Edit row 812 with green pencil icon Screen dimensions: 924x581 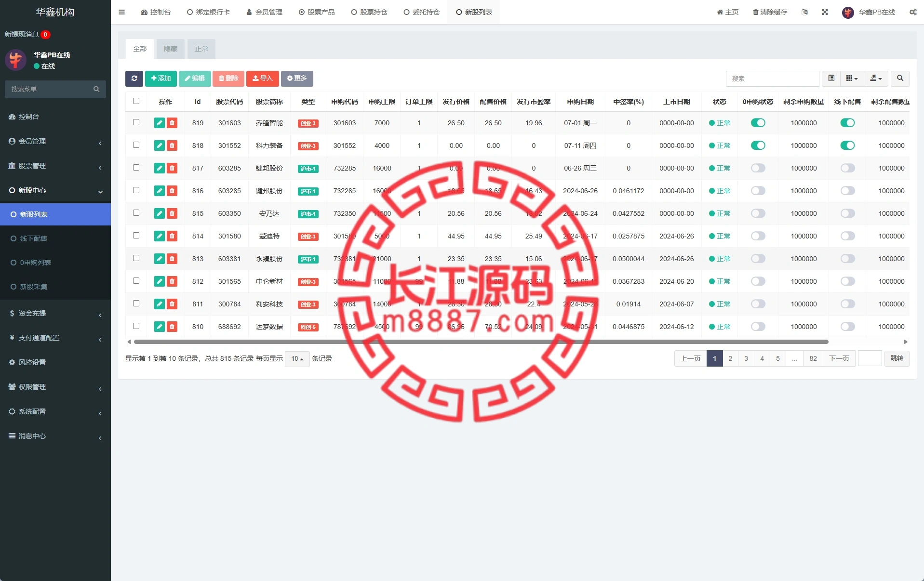point(160,281)
